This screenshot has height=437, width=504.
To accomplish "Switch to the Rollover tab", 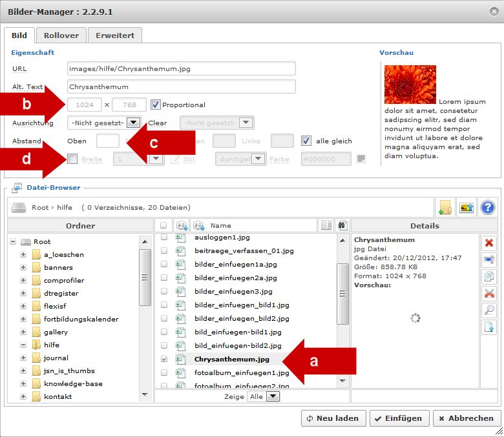I will 61,36.
